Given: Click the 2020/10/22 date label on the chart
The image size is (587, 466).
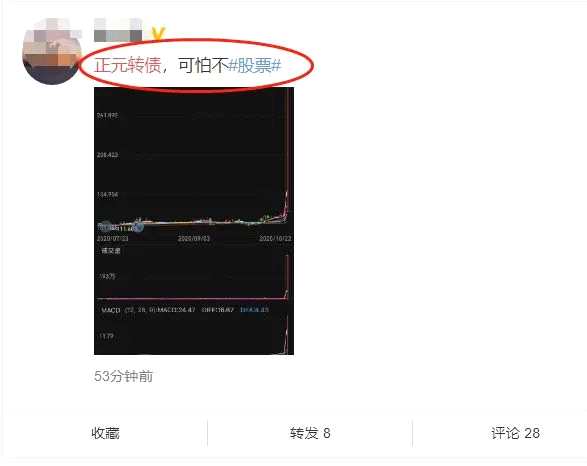Looking at the screenshot, I should pos(276,238).
